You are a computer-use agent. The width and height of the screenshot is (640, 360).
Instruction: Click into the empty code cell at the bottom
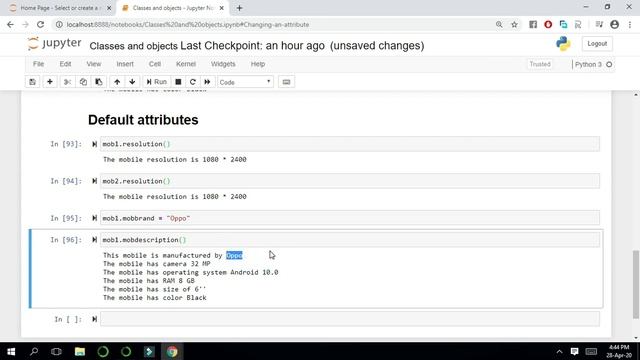pyautogui.click(x=350, y=319)
